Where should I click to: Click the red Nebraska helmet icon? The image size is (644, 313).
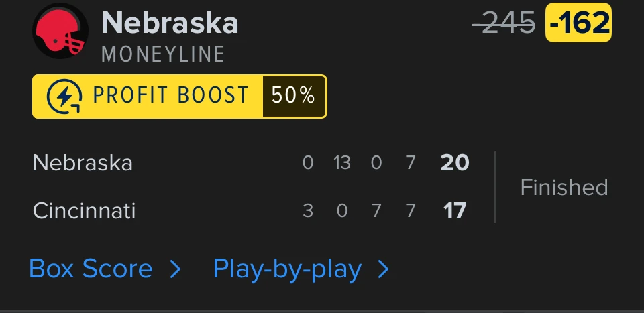60,32
